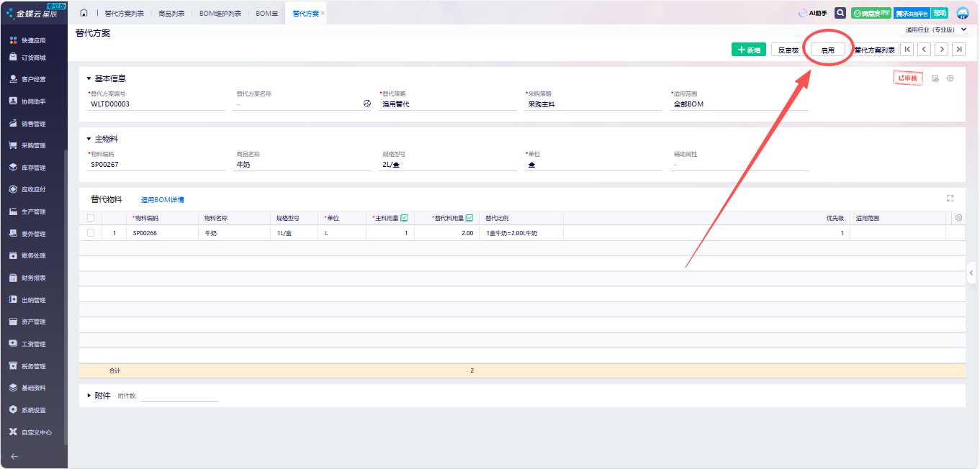Viewport: 980px width, 469px height.
Task: Open 库存管理 in the sidebar
Action: [x=33, y=168]
